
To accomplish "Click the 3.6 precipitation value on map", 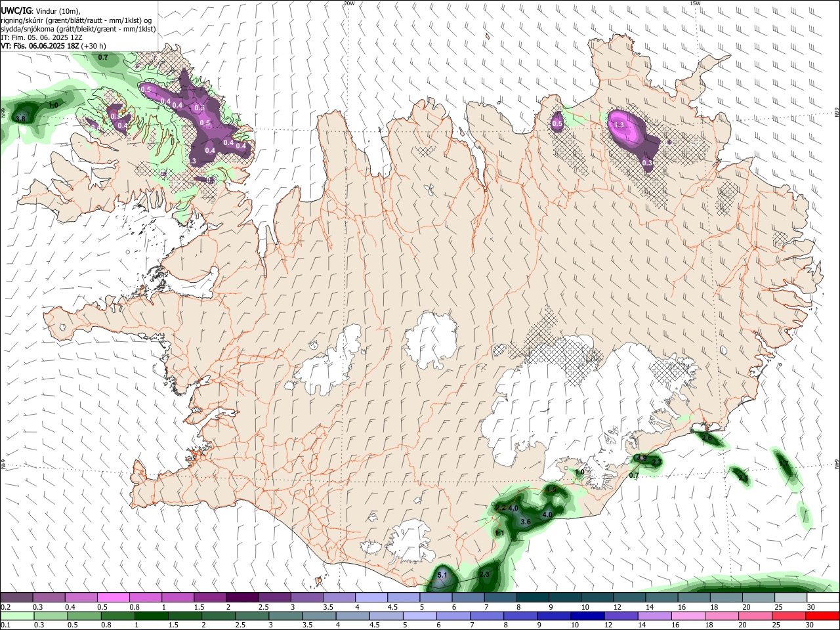I will tap(525, 522).
